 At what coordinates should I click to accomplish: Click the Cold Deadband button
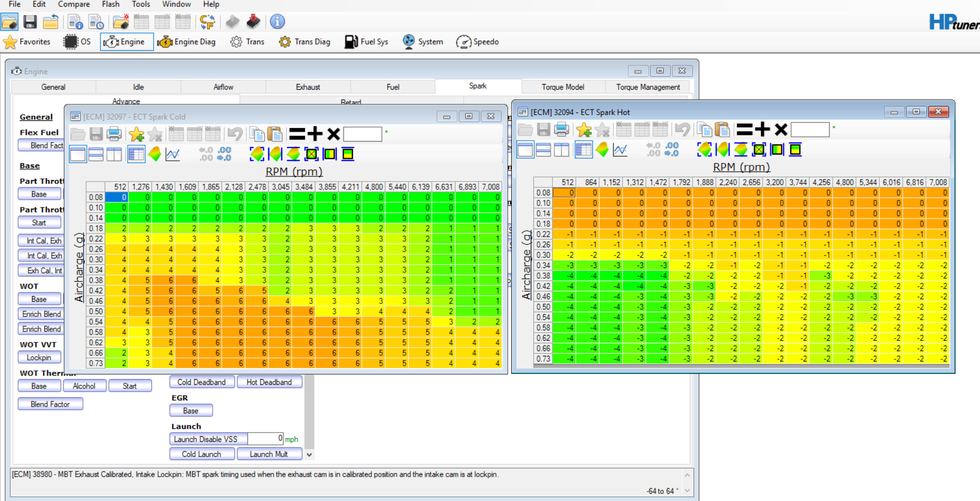tap(202, 382)
